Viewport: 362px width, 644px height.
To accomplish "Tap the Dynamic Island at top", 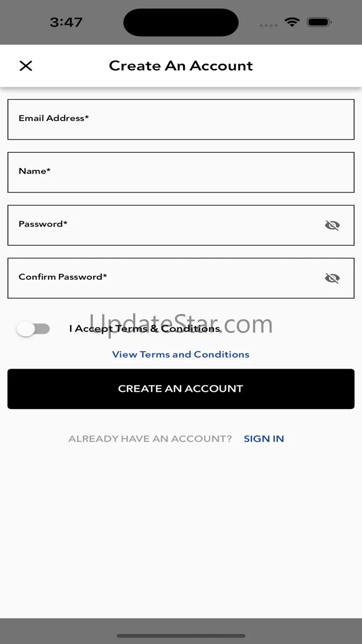I will (x=181, y=22).
